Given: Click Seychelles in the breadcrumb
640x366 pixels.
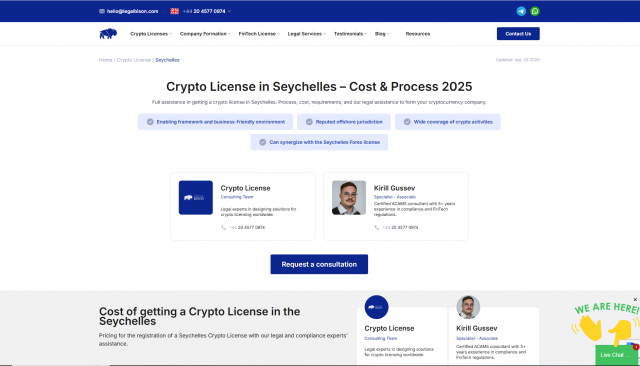Looking at the screenshot, I should [167, 60].
